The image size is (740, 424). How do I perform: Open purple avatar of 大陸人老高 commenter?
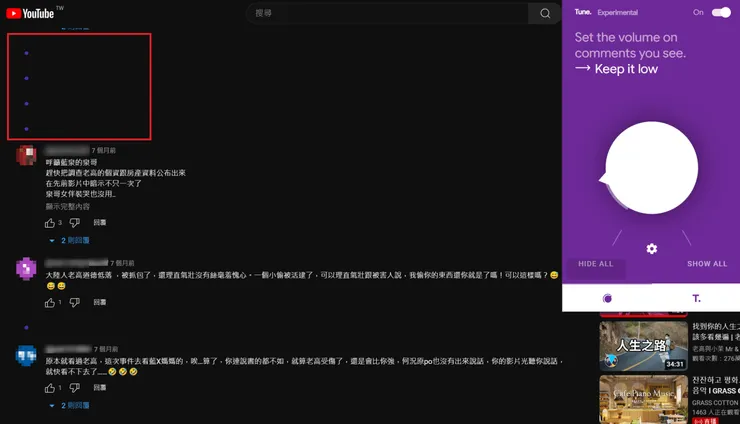(x=26, y=269)
